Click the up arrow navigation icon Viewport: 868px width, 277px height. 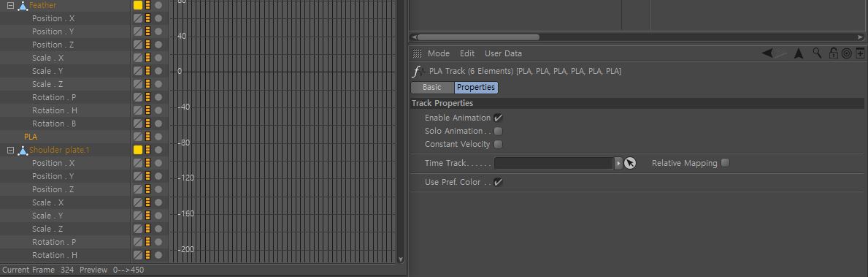tap(799, 53)
